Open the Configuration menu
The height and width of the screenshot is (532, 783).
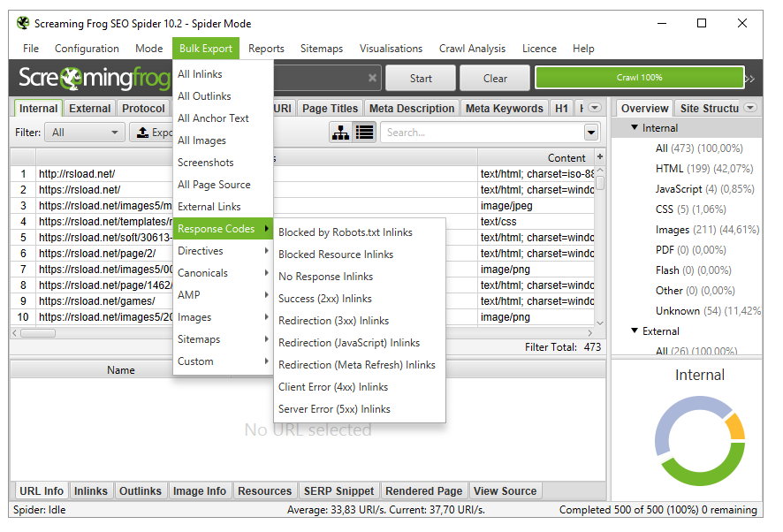click(x=87, y=49)
